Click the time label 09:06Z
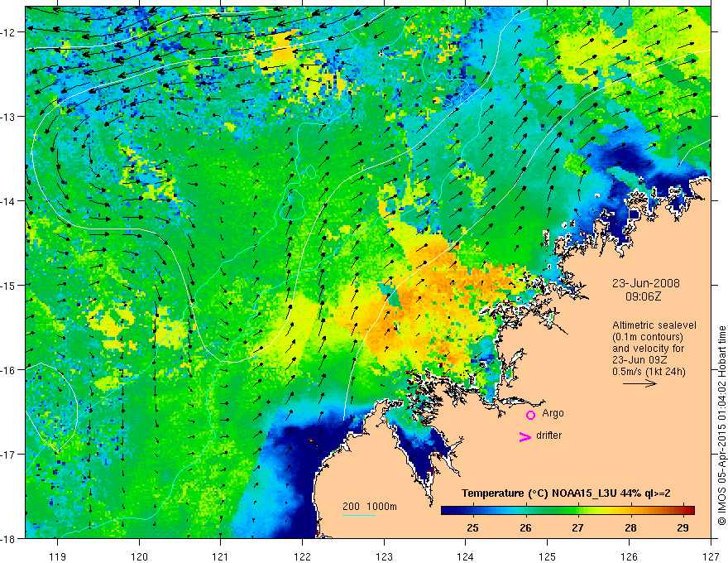Viewport: 728px width, 563px height. point(643,296)
